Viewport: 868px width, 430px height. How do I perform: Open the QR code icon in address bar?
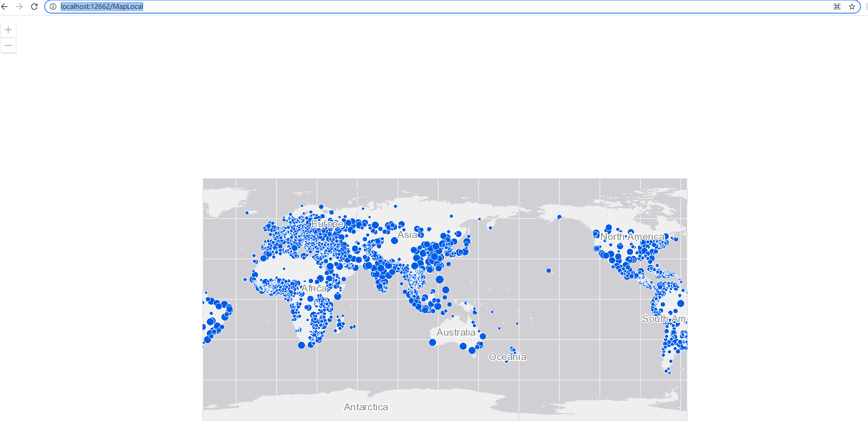tap(837, 7)
